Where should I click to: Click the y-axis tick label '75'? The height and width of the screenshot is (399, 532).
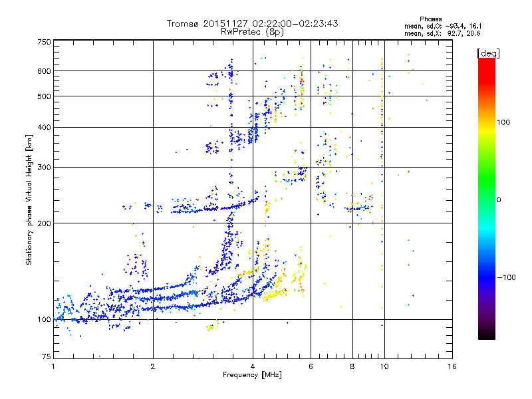pyautogui.click(x=47, y=356)
